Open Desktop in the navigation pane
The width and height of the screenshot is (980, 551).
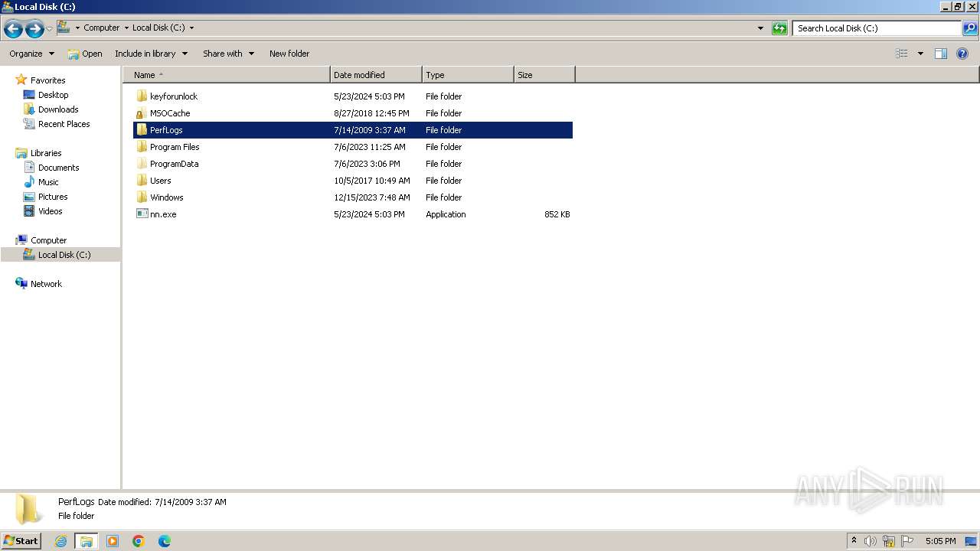pyautogui.click(x=53, y=95)
